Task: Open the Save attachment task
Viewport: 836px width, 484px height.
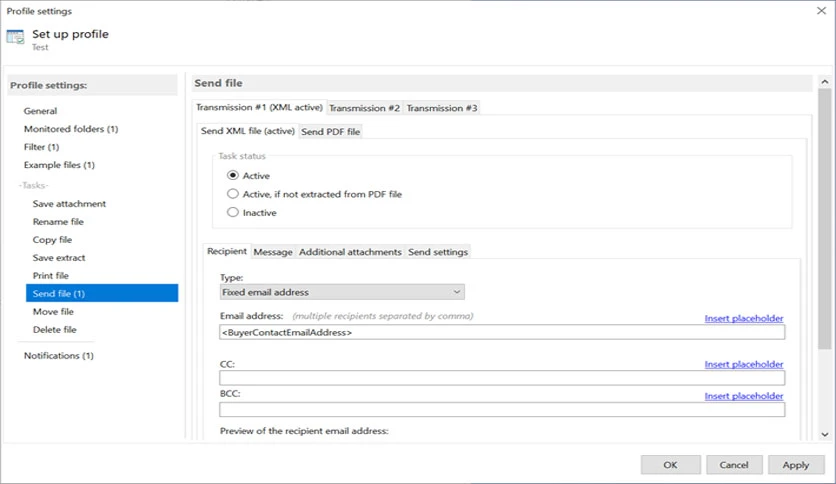Action: coord(69,204)
